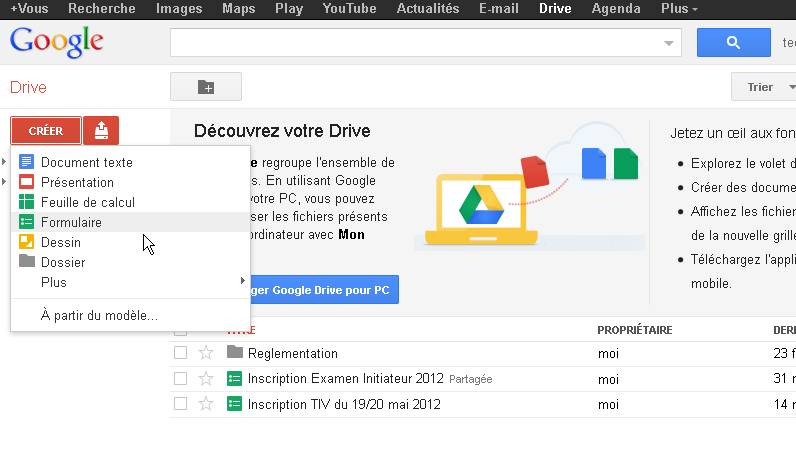
Task: Click the Google logo
Action: coord(56,42)
